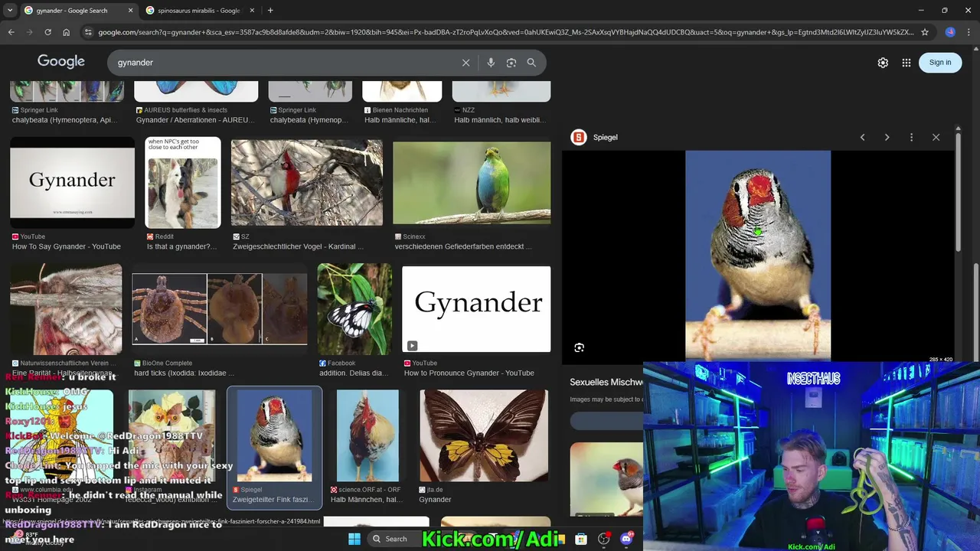This screenshot has height=551, width=980.
Task: Open the Facebook Delias butterfly image
Action: [x=354, y=309]
